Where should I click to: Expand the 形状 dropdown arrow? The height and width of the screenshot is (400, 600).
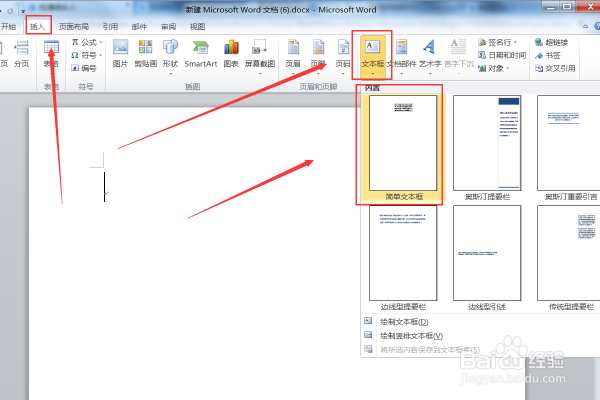click(171, 73)
